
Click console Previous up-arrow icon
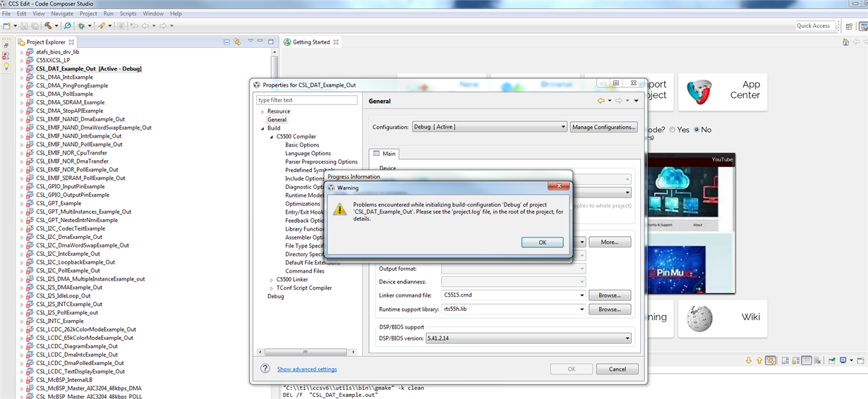[x=759, y=360]
